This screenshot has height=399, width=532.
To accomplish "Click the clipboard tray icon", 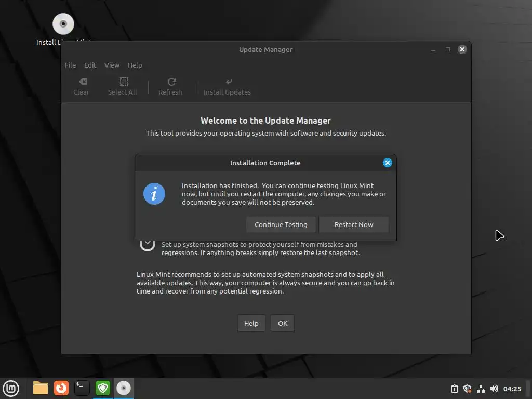I will coord(454,389).
